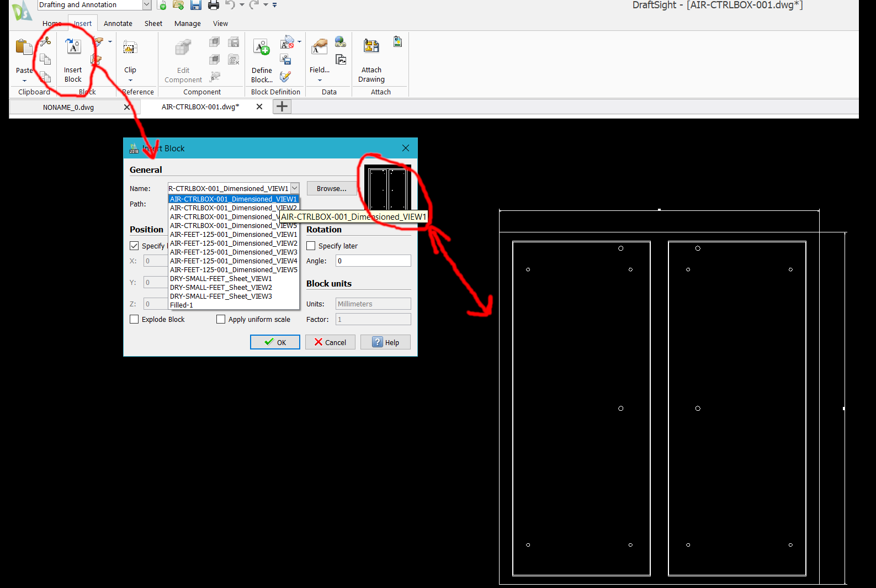Click the Undo arrow icon

[230, 5]
